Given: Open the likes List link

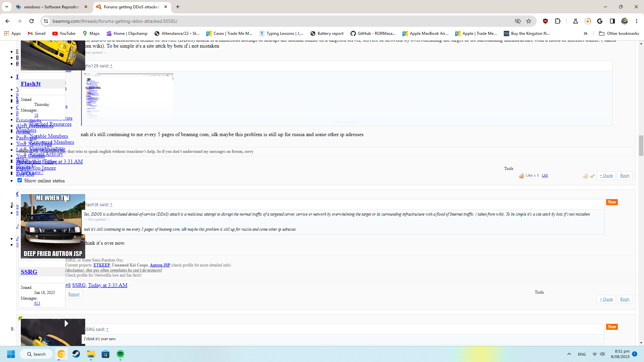Looking at the screenshot, I should (545, 175).
